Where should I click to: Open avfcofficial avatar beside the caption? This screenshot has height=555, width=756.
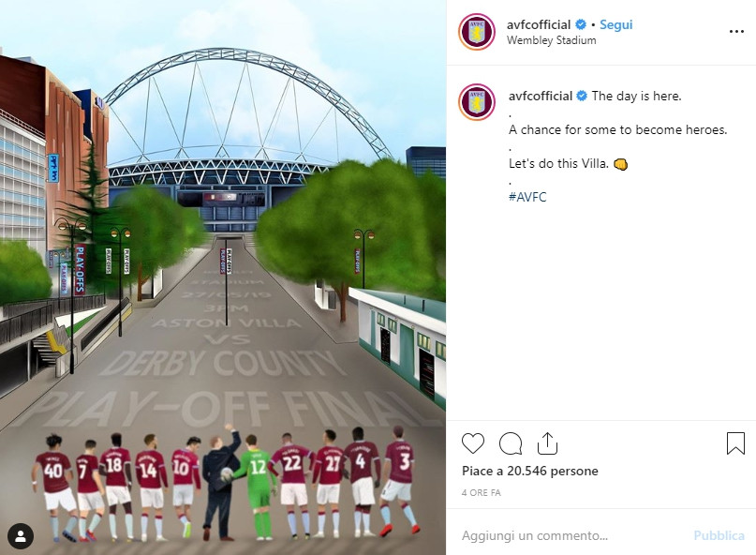[477, 102]
